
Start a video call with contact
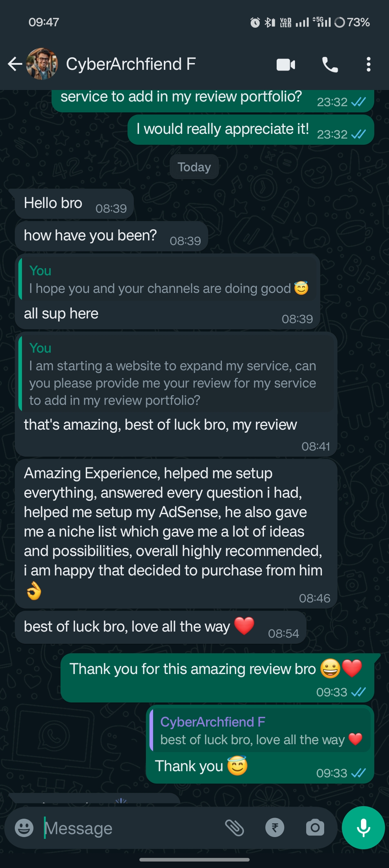pos(286,65)
